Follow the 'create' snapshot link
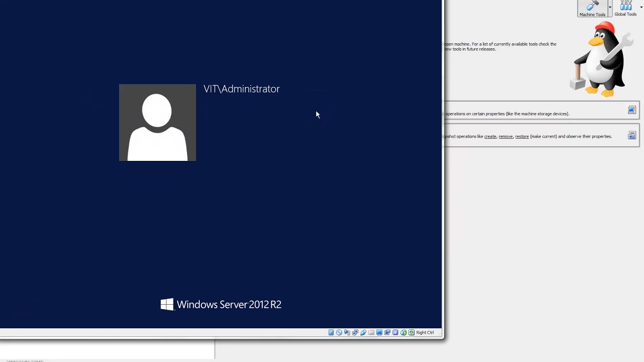 click(x=490, y=136)
